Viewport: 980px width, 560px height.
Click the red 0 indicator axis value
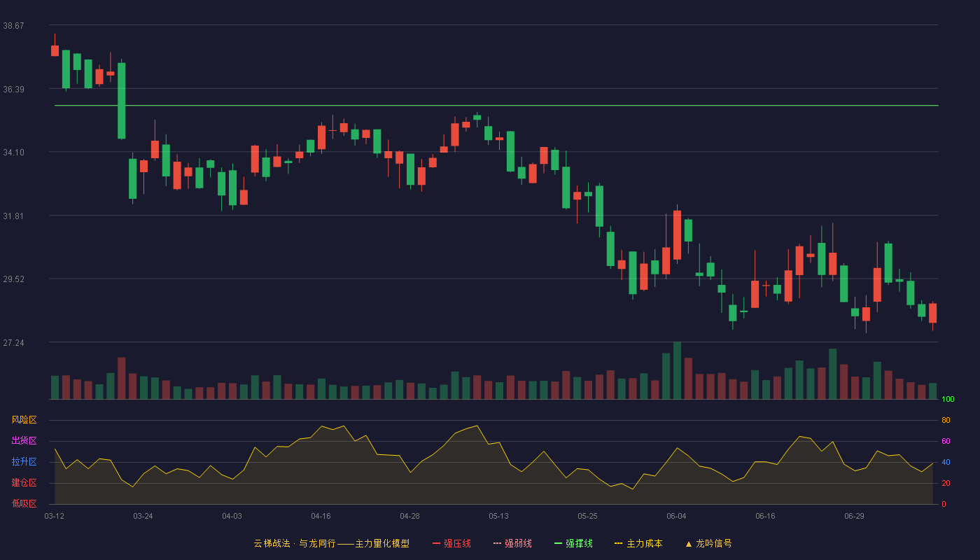point(944,504)
